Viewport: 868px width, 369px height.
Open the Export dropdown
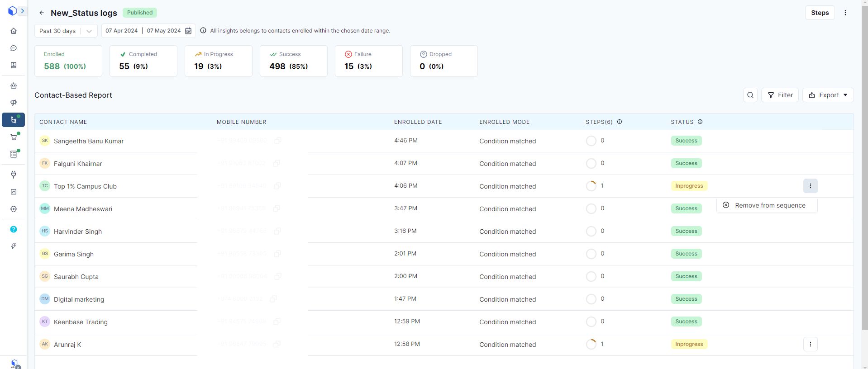[828, 95]
